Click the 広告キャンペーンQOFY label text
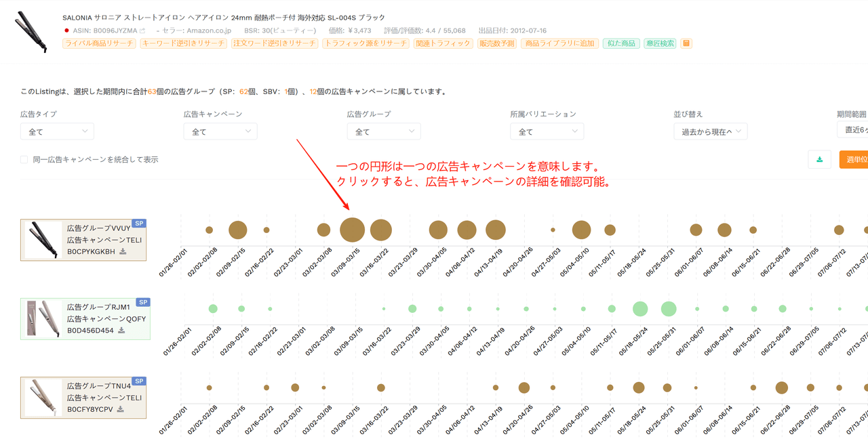This screenshot has height=443, width=868. click(106, 318)
